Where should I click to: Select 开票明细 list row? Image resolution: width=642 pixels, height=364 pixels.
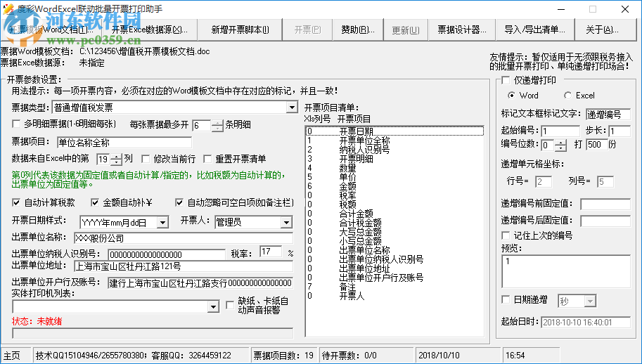394,159
